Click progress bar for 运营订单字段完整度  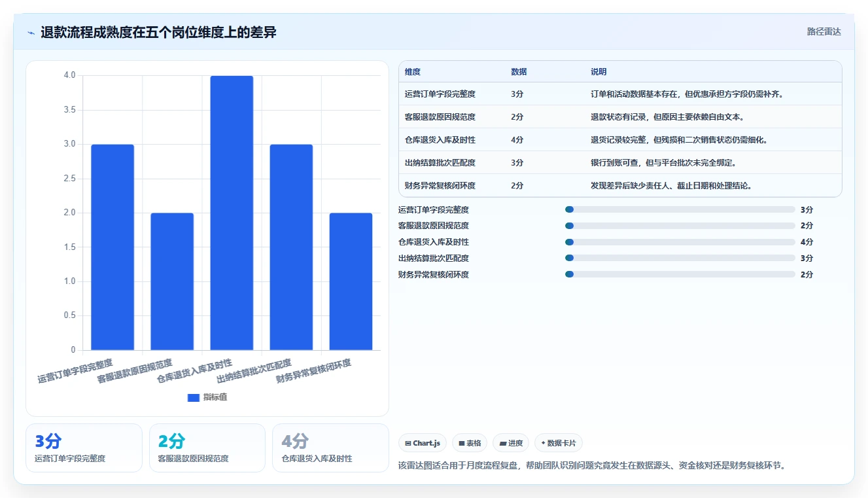pyautogui.click(x=680, y=209)
